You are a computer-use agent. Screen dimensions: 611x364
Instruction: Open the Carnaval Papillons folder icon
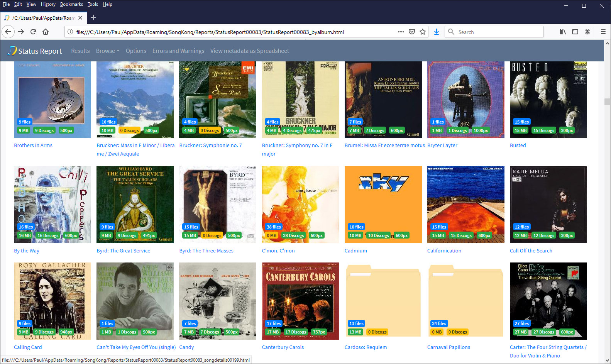click(x=465, y=301)
